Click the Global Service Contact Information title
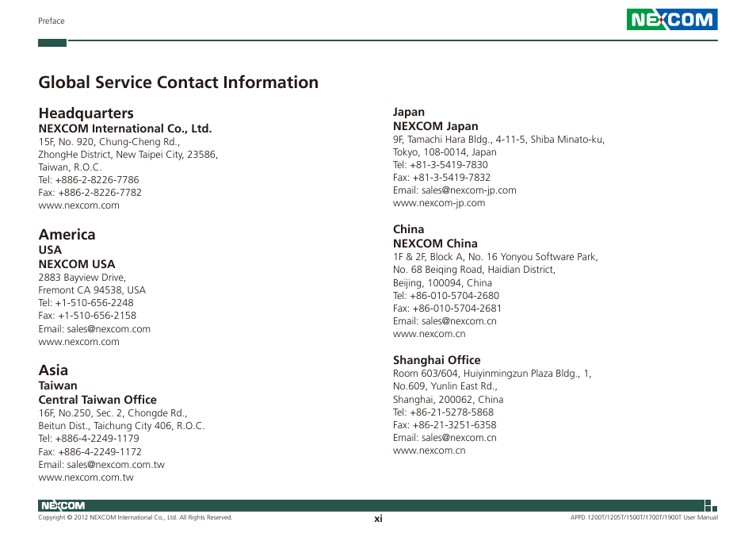Viewport: 756px width, 533px height. click(x=178, y=82)
